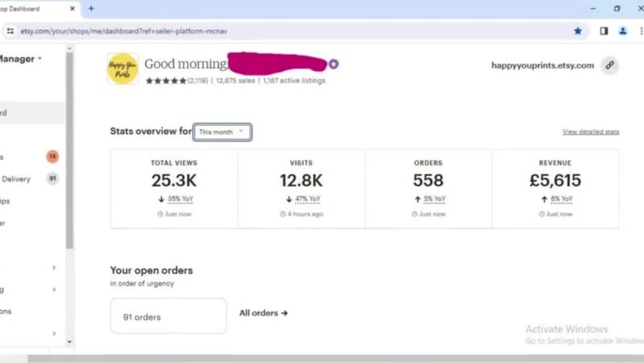Select the Dashboard item in the sidebar
The height and width of the screenshot is (363, 644).
(32, 113)
